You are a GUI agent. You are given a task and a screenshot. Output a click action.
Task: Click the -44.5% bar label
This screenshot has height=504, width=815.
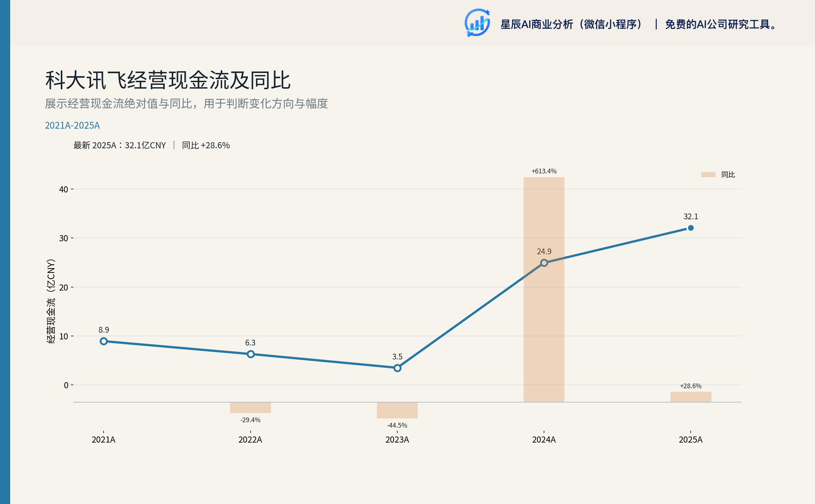[397, 425]
